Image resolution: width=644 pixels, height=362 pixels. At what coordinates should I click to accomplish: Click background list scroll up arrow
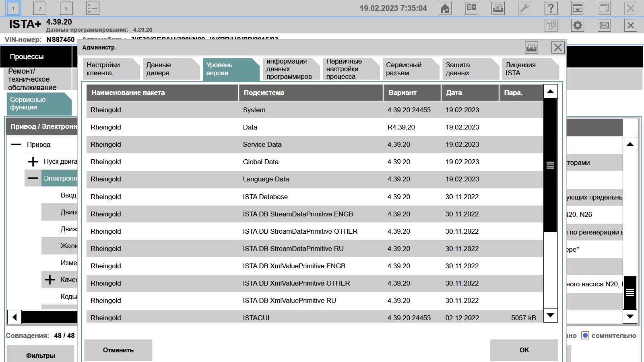[x=630, y=144]
